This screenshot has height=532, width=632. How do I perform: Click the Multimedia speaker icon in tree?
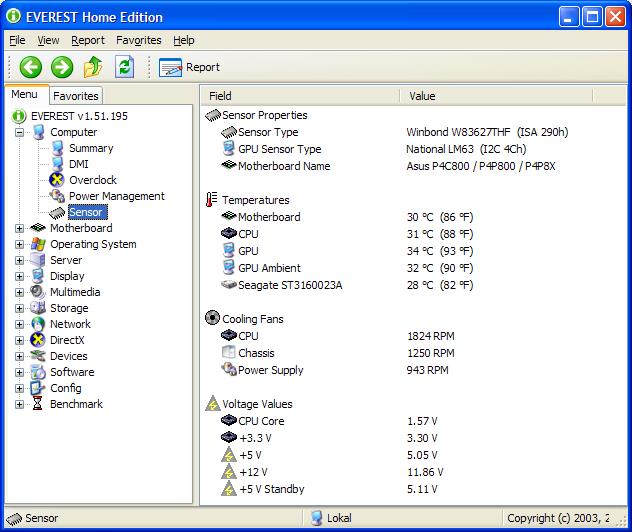click(37, 292)
